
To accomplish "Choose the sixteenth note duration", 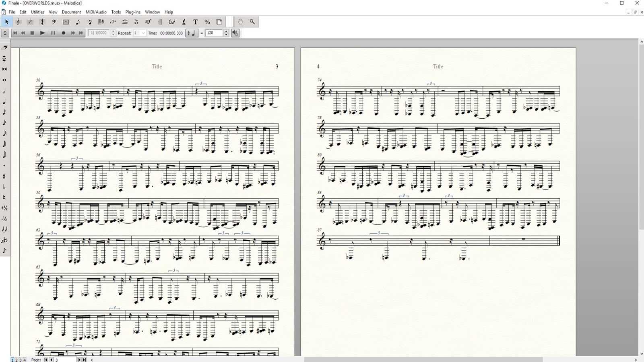I will tap(5, 123).
